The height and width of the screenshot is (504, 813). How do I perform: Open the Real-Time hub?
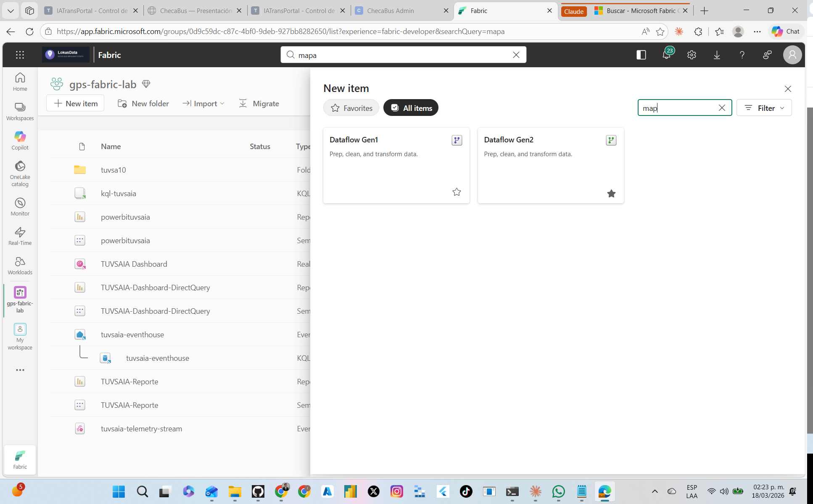click(20, 236)
